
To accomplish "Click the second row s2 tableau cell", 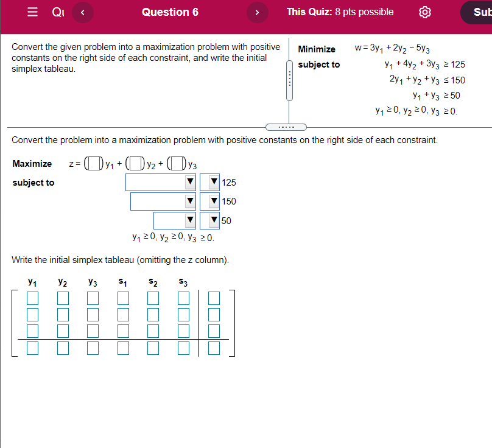I will [x=153, y=315].
